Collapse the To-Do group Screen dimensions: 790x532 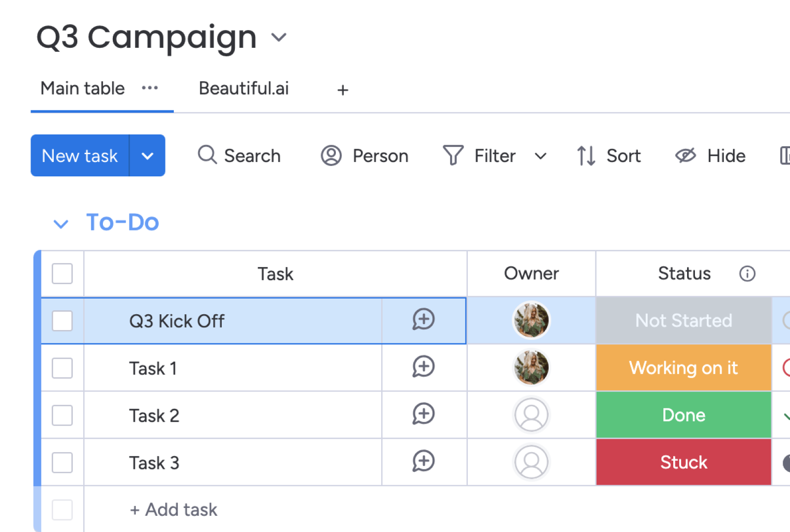point(61,224)
